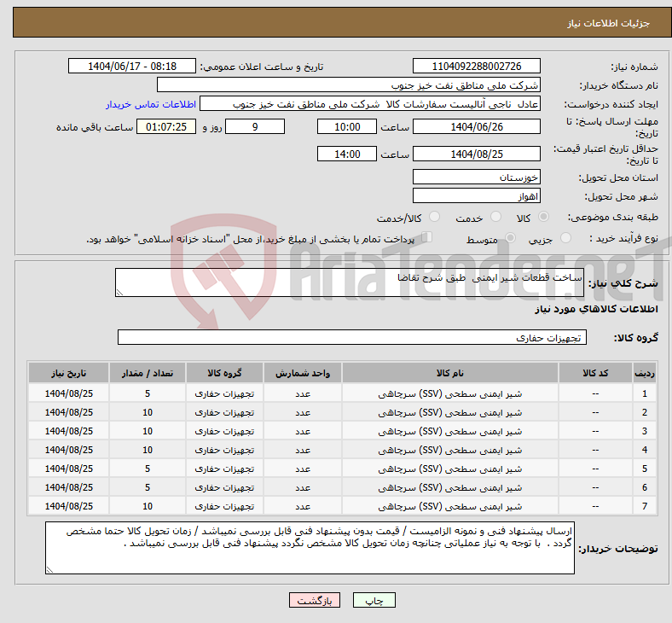Click the resize handle of the توضیحات خریدار box

(49, 570)
